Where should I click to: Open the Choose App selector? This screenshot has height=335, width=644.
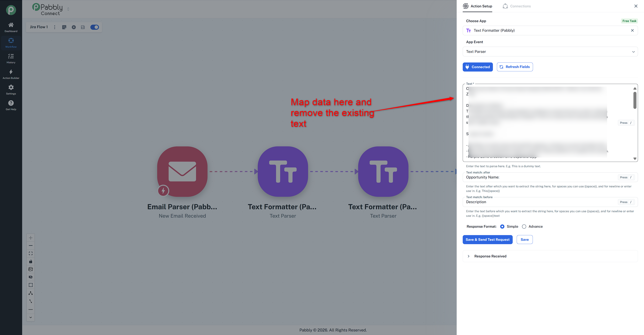click(x=550, y=31)
